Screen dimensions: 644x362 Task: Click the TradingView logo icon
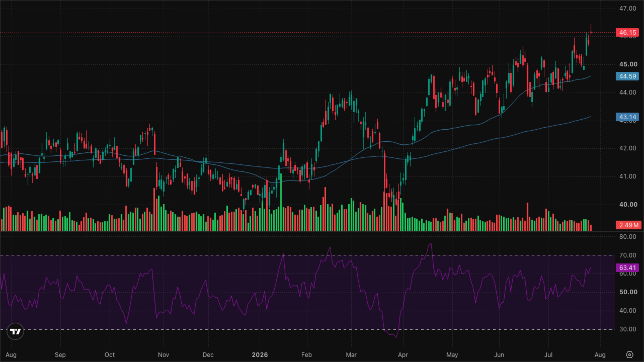tap(15, 331)
